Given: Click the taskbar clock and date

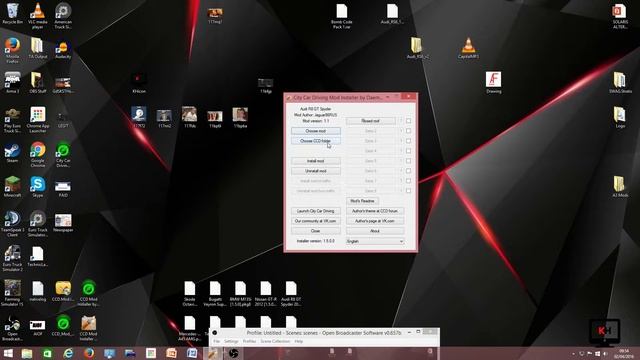Looking at the screenshot, I should point(623,354).
